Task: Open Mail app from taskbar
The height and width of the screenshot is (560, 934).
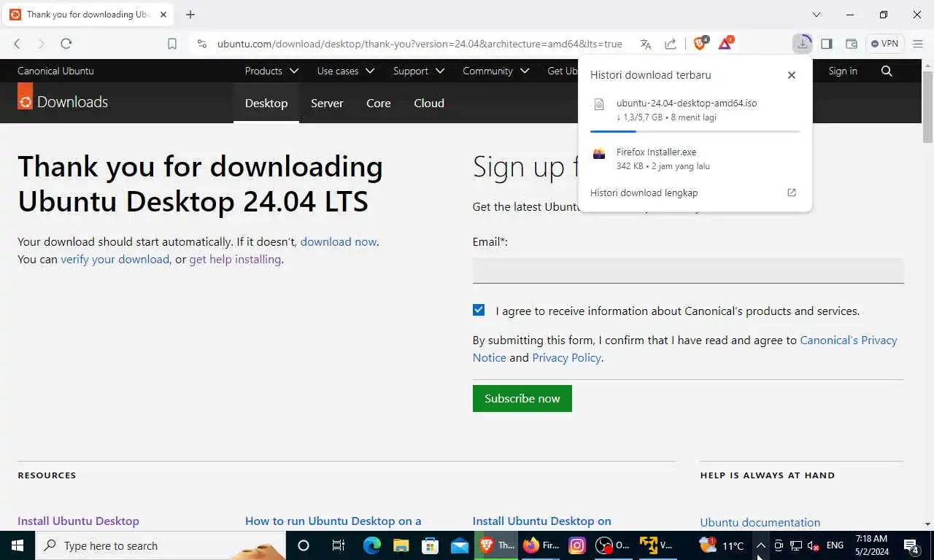Action: [x=460, y=545]
